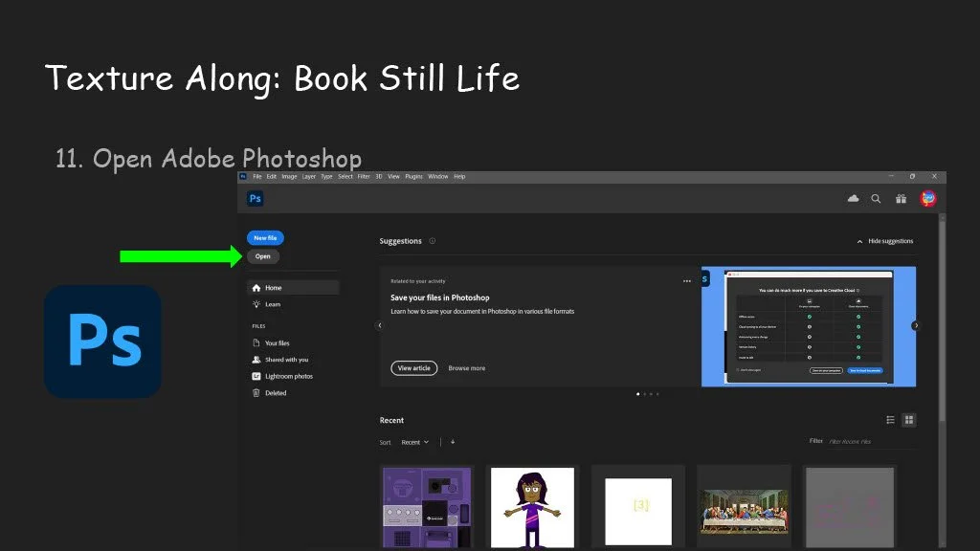
Task: Click the suggestion article preview image
Action: click(809, 327)
